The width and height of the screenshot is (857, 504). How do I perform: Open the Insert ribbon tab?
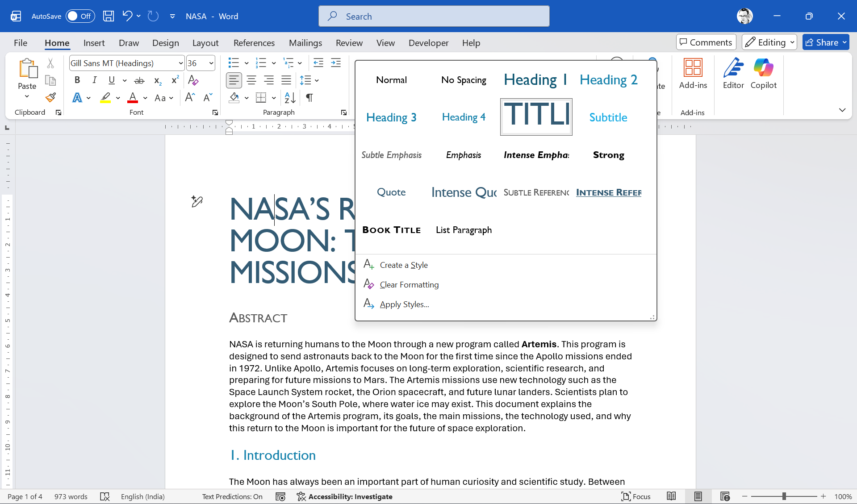pyautogui.click(x=94, y=43)
